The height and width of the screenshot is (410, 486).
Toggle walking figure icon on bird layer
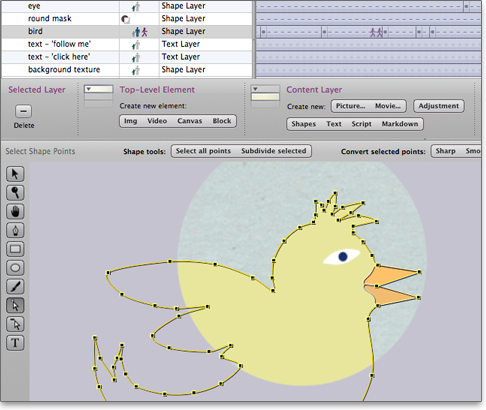click(144, 32)
